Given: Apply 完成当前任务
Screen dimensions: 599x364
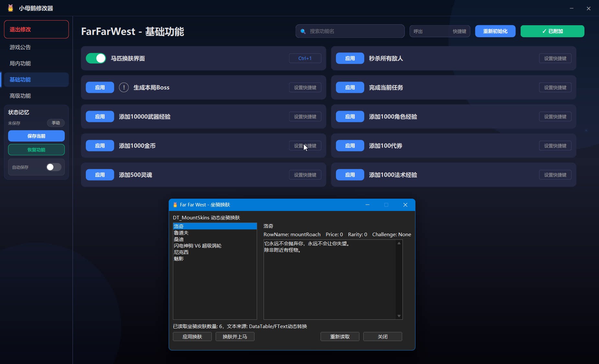Looking at the screenshot, I should pyautogui.click(x=350, y=87).
